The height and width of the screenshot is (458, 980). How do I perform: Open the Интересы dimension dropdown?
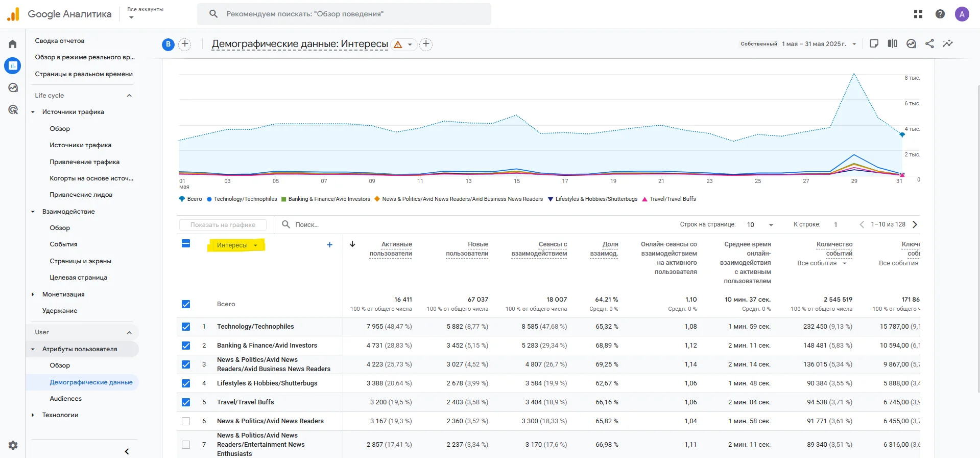click(237, 245)
